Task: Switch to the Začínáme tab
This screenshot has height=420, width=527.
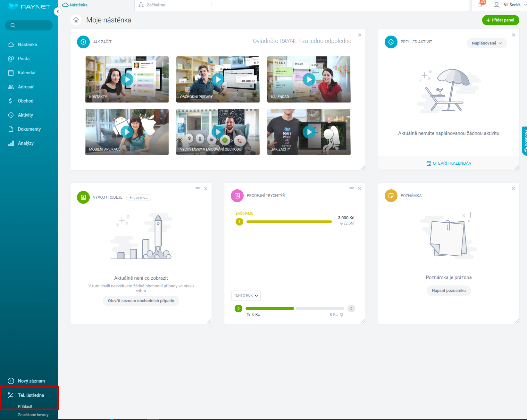Action: (x=156, y=5)
